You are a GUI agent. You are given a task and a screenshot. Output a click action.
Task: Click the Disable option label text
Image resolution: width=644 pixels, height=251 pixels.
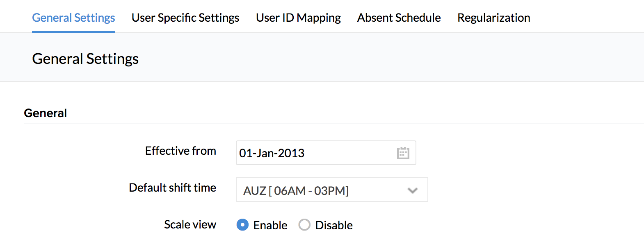coord(334,225)
